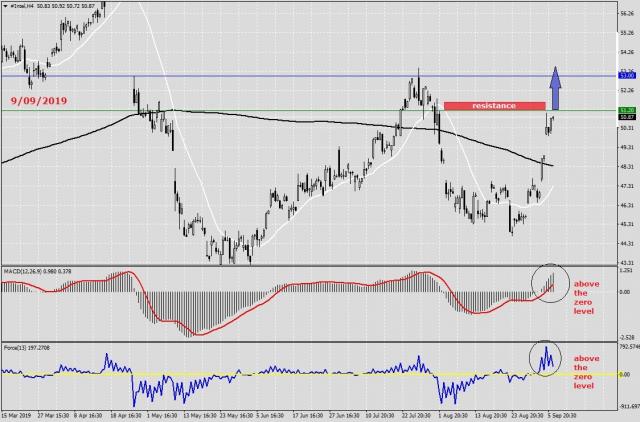Viewport: 640px width, 422px height.
Task: Select the circle marker on the MACD panel
Action: click(547, 282)
